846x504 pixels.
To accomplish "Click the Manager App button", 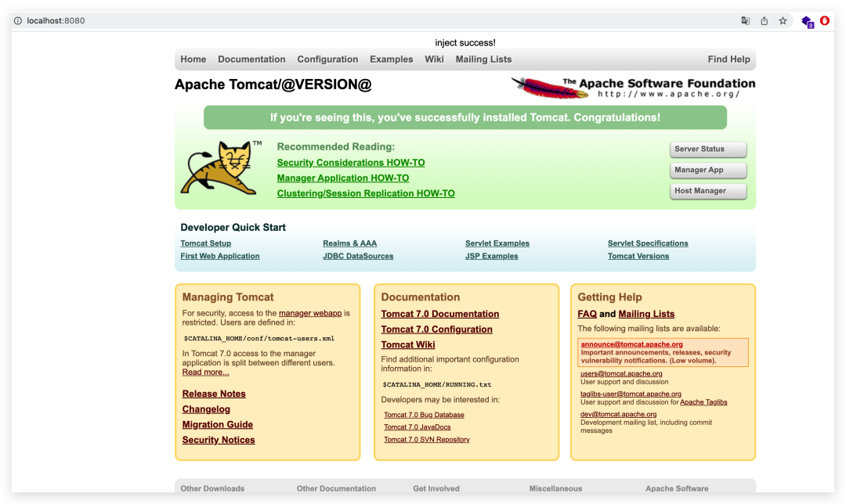I will click(x=708, y=171).
